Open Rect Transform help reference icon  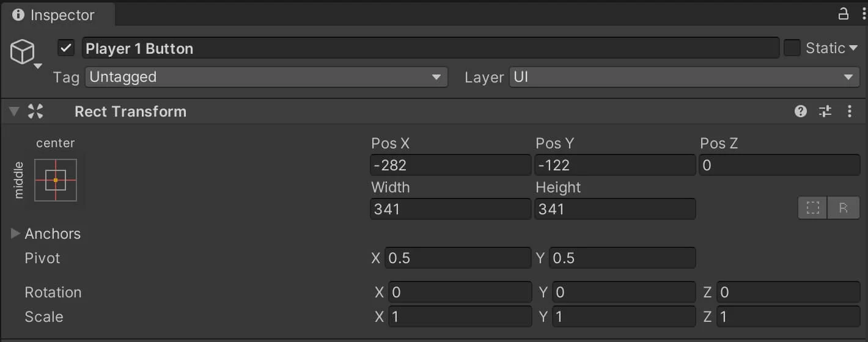801,111
